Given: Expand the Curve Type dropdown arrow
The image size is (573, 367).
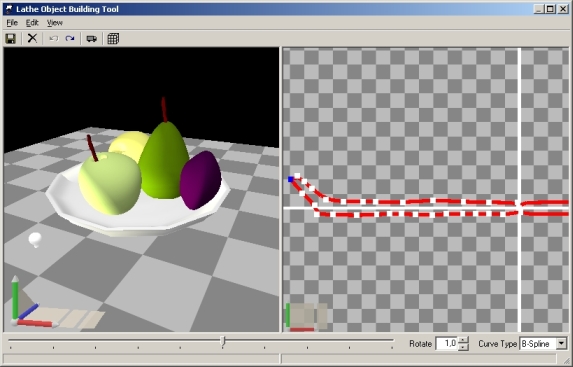Looking at the screenshot, I should (562, 344).
